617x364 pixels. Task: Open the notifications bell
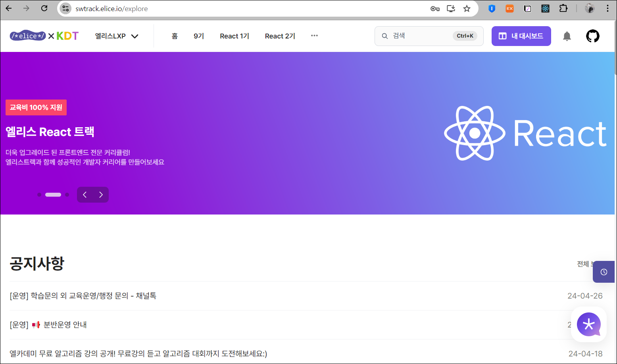567,36
